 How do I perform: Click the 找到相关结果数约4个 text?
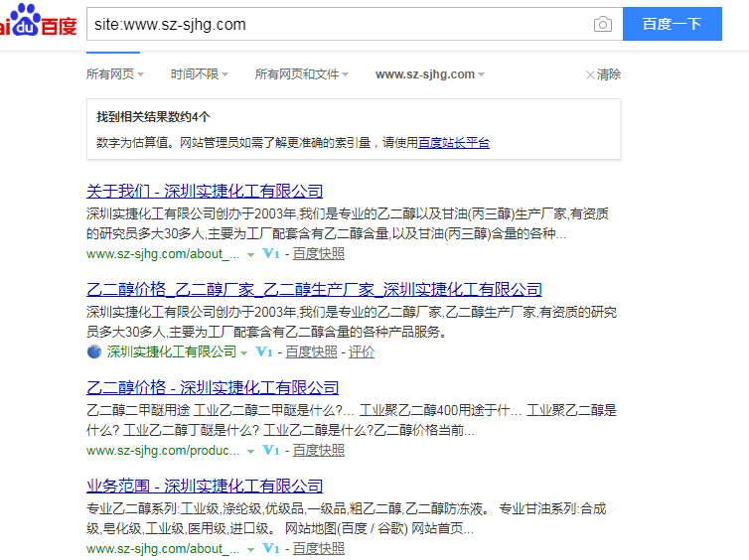pos(153,117)
